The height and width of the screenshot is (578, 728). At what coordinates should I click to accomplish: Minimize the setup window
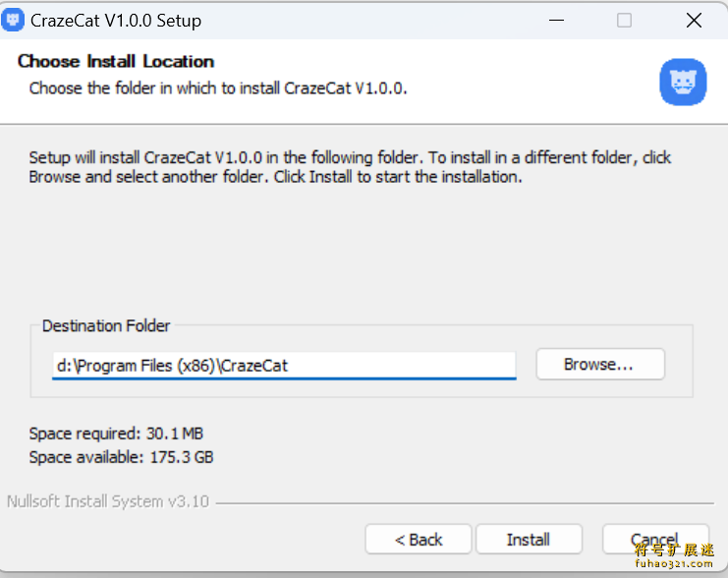(x=556, y=21)
